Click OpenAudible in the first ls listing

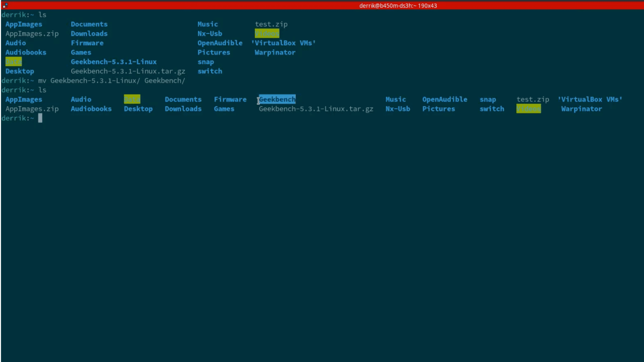point(220,43)
